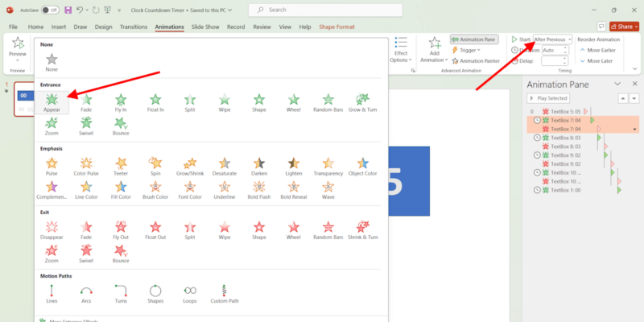This screenshot has width=644, height=322.
Task: Apply the Bounce entrance animation
Action: tap(121, 126)
